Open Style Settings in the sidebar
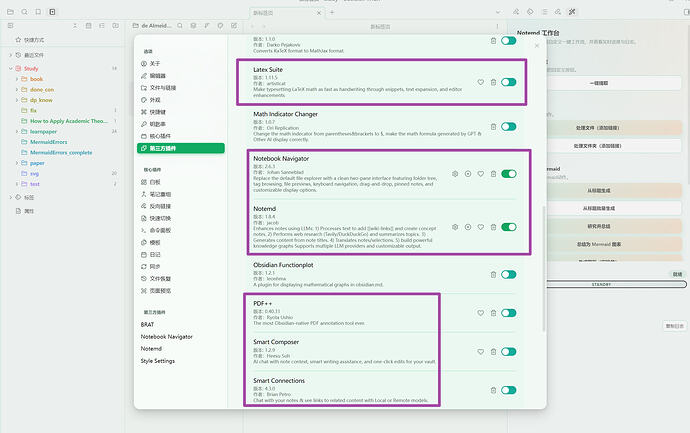 click(158, 361)
